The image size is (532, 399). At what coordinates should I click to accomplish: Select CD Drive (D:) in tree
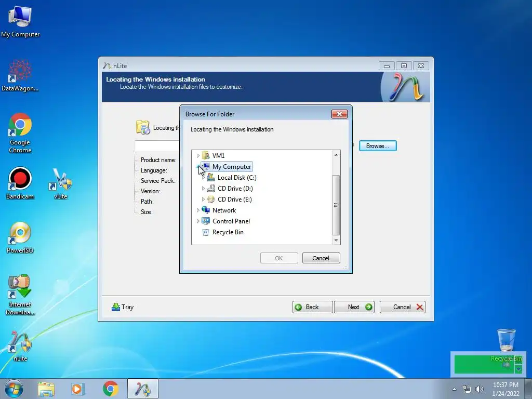click(x=235, y=188)
